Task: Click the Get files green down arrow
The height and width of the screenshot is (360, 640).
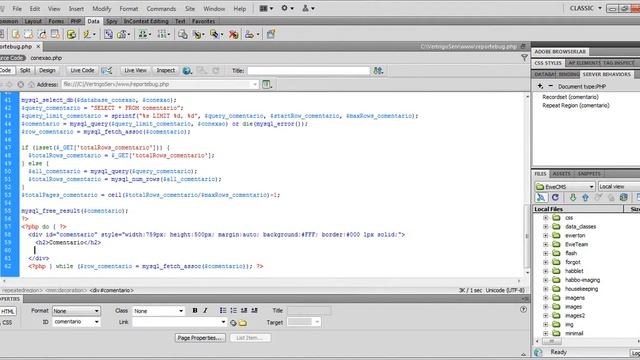Action: click(573, 198)
